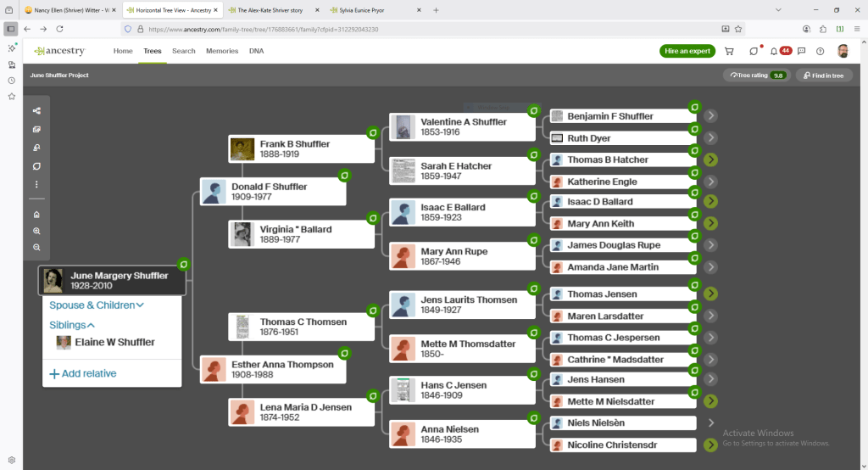Image resolution: width=868 pixels, height=470 pixels.
Task: Switch to The Alex-Kate Shriver story tab
Action: [271, 10]
